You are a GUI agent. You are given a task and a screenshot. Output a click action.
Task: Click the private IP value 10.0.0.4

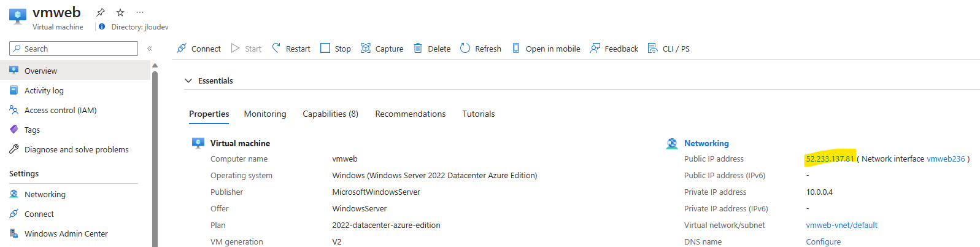point(819,192)
